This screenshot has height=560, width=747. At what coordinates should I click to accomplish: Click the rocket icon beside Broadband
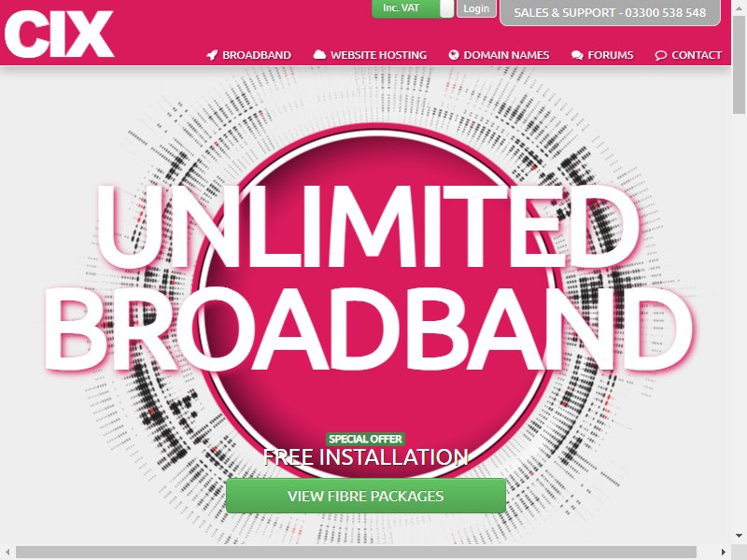[x=212, y=55]
